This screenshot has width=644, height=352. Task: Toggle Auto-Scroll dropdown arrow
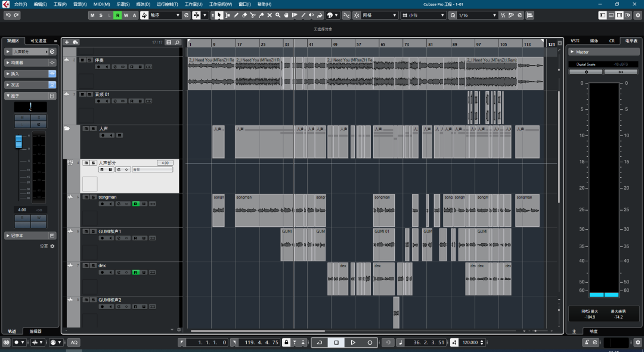tap(205, 15)
